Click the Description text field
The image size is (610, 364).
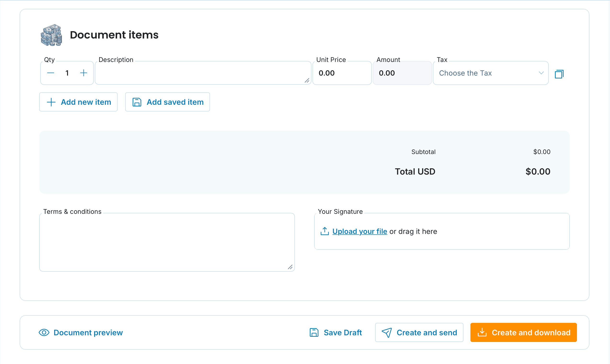pyautogui.click(x=203, y=73)
